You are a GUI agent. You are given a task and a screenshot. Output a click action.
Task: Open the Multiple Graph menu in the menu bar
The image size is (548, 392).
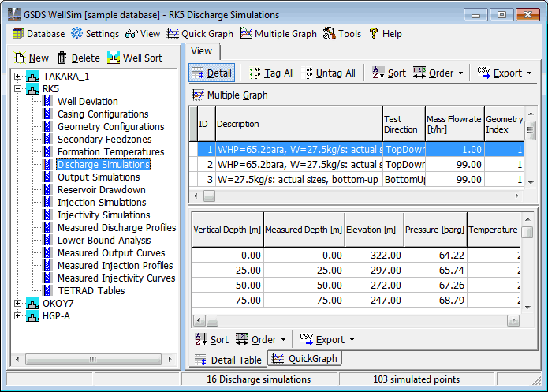(278, 34)
